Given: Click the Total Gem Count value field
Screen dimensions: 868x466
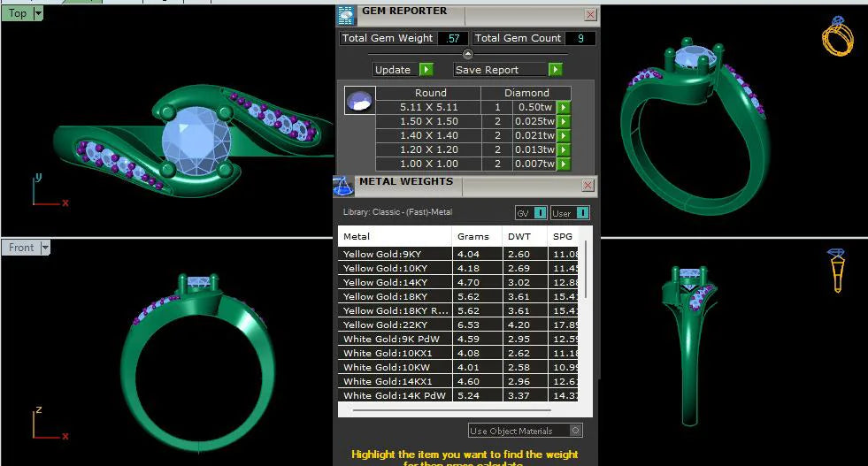Looking at the screenshot, I should 580,38.
